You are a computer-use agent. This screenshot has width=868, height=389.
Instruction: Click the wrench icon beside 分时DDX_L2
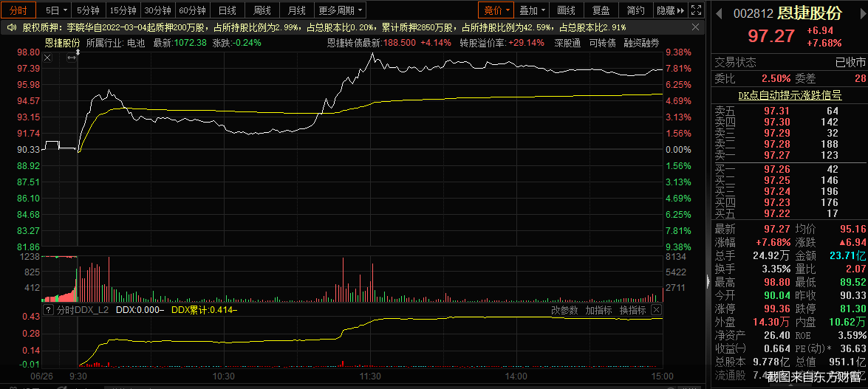tap(49, 311)
